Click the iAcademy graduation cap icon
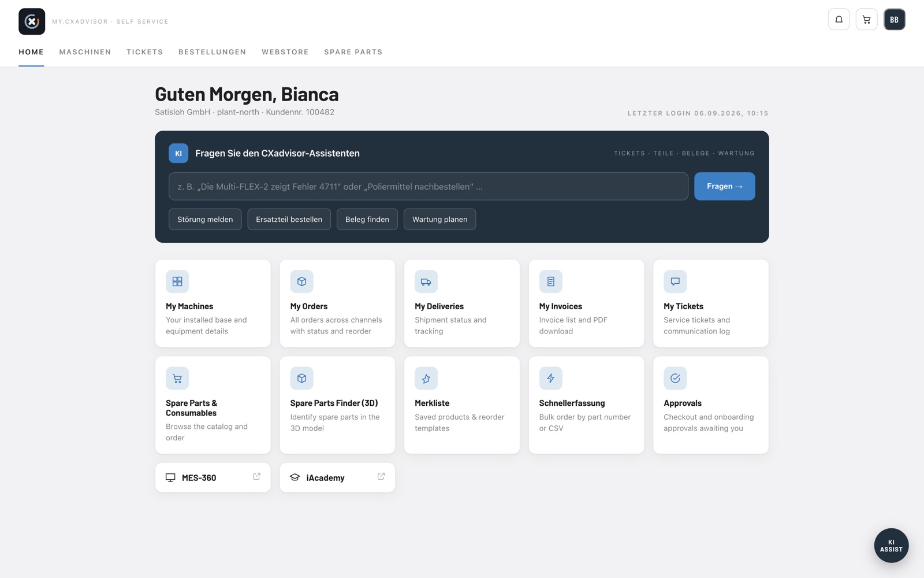This screenshot has width=924, height=578. pyautogui.click(x=295, y=477)
